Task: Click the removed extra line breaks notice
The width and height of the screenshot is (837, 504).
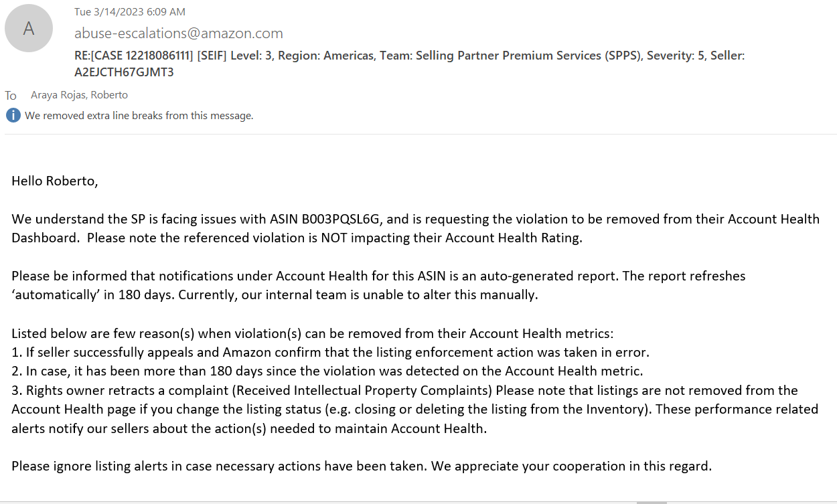Action: tap(139, 115)
